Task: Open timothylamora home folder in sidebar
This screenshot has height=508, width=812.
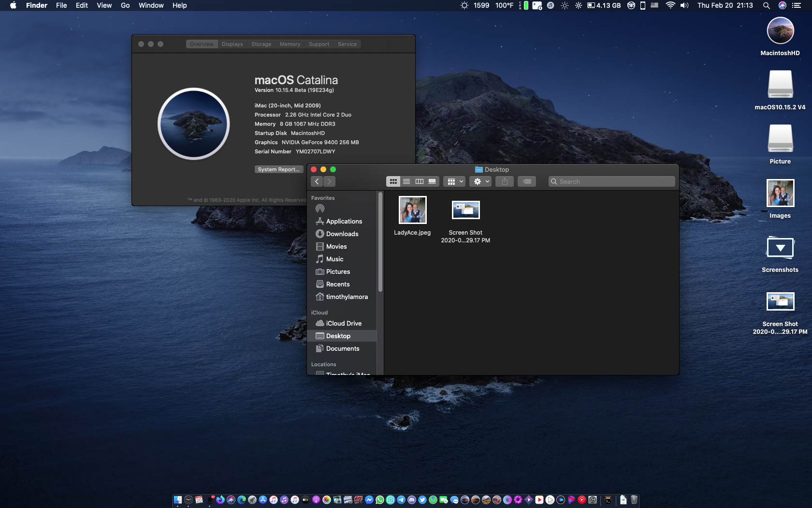Action: [342, 297]
